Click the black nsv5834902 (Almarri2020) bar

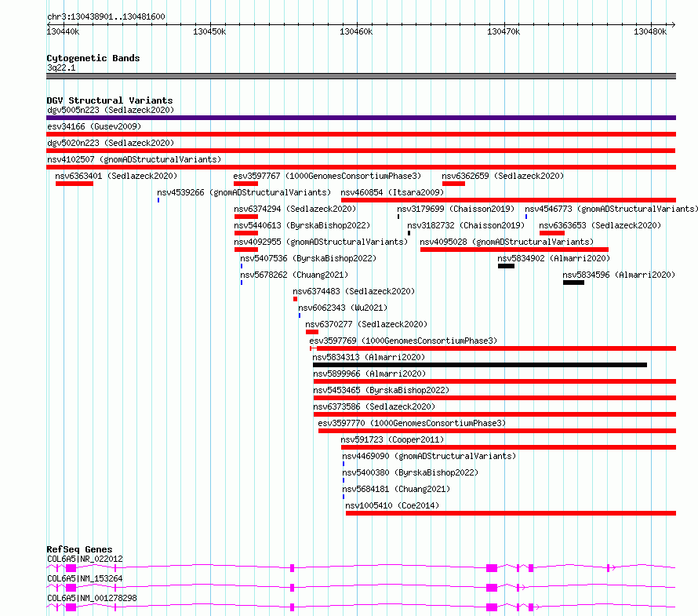point(506,266)
